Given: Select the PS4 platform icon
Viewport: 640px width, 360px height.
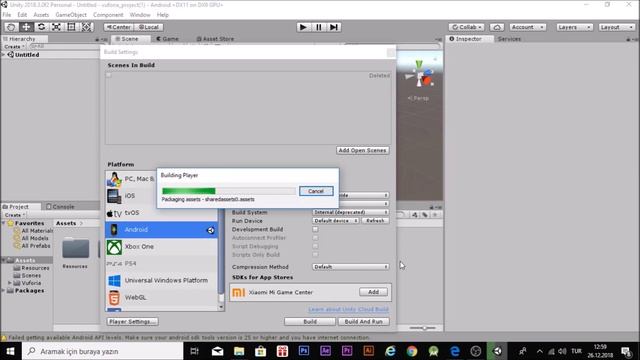Looking at the screenshot, I should click(114, 264).
